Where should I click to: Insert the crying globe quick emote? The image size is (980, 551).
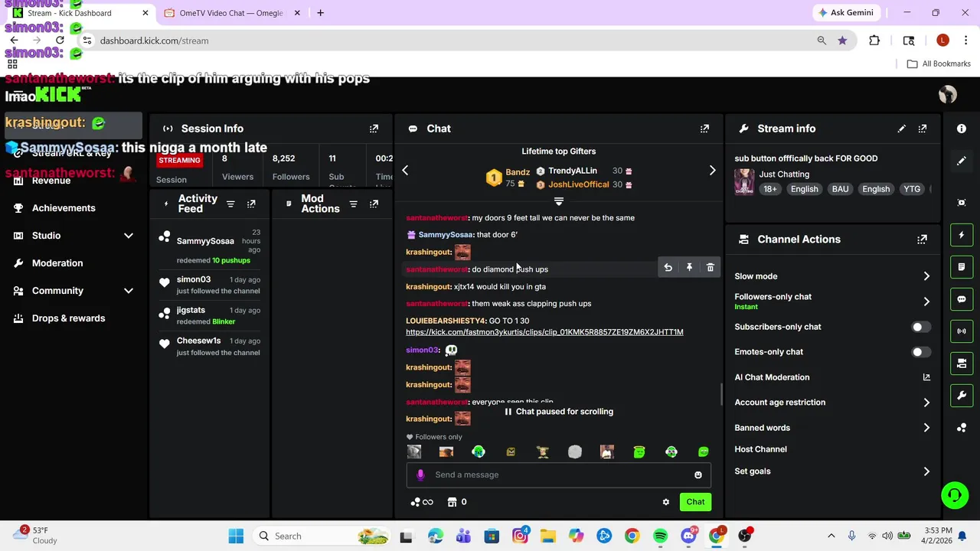point(479,452)
